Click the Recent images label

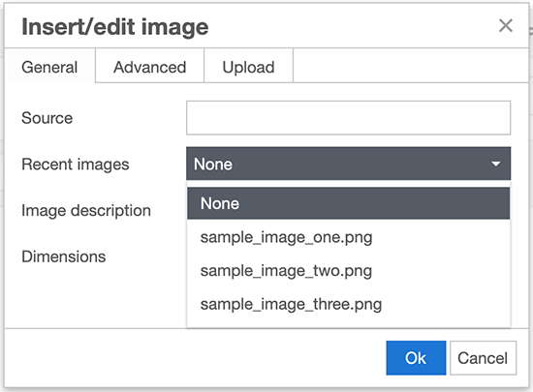click(x=76, y=165)
